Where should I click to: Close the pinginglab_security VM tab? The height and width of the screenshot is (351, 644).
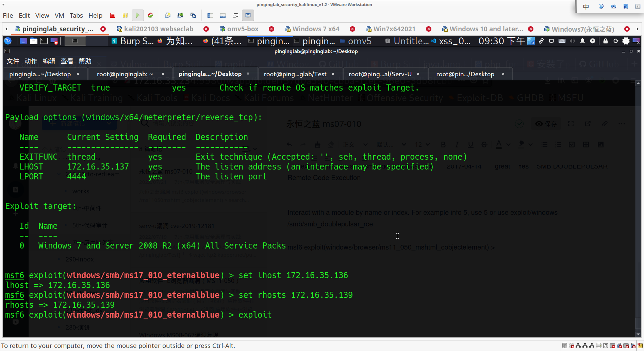[x=103, y=29]
